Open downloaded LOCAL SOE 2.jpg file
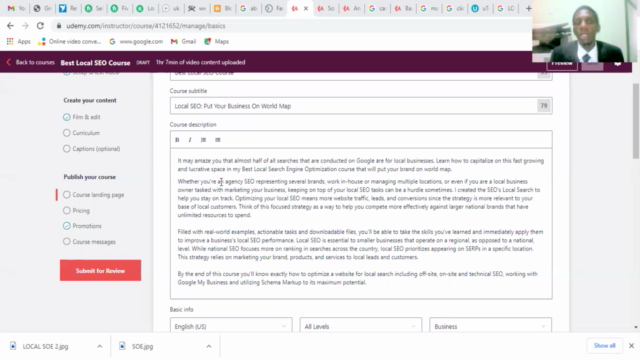Screen dimensions: 640x360 pos(45,346)
